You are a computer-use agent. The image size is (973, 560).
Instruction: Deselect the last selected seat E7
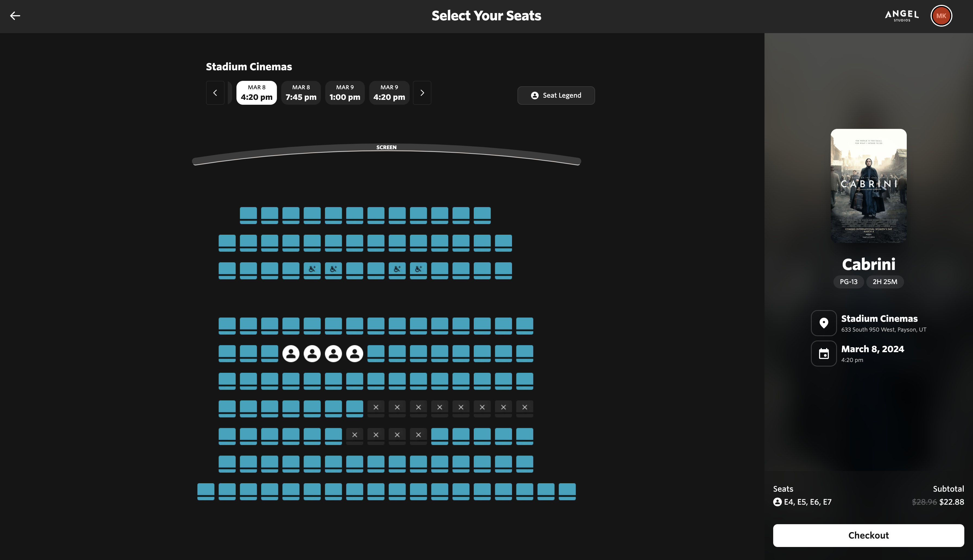click(354, 353)
